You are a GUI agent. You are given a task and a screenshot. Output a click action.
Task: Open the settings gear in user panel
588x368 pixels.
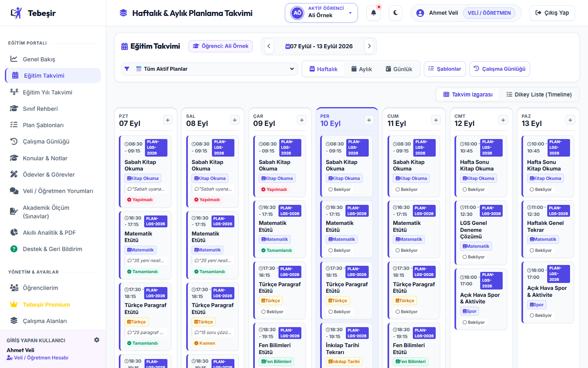[x=97, y=340]
